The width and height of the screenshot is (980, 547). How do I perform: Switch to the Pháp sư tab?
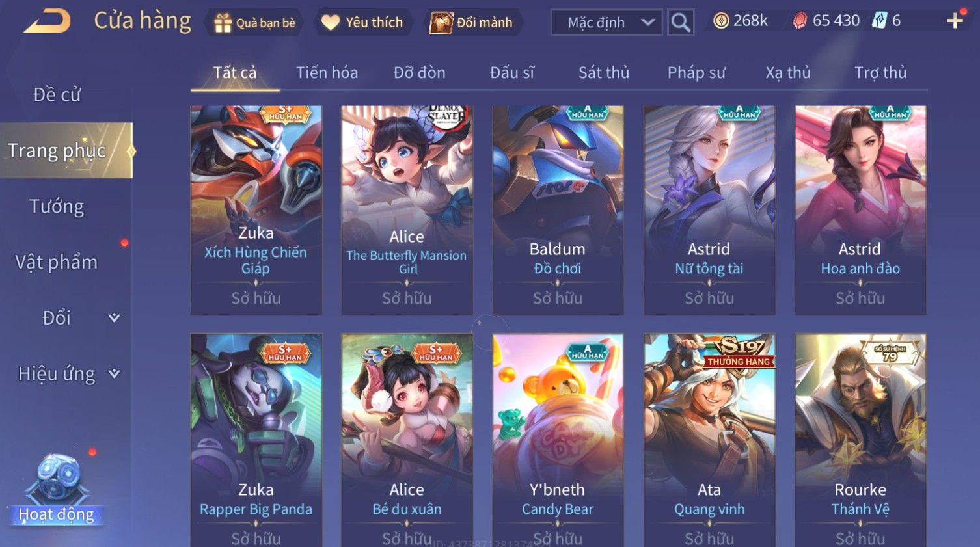pos(696,72)
